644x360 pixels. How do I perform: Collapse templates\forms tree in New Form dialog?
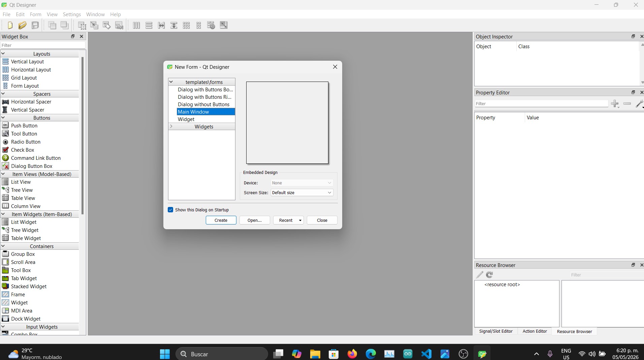point(171,82)
